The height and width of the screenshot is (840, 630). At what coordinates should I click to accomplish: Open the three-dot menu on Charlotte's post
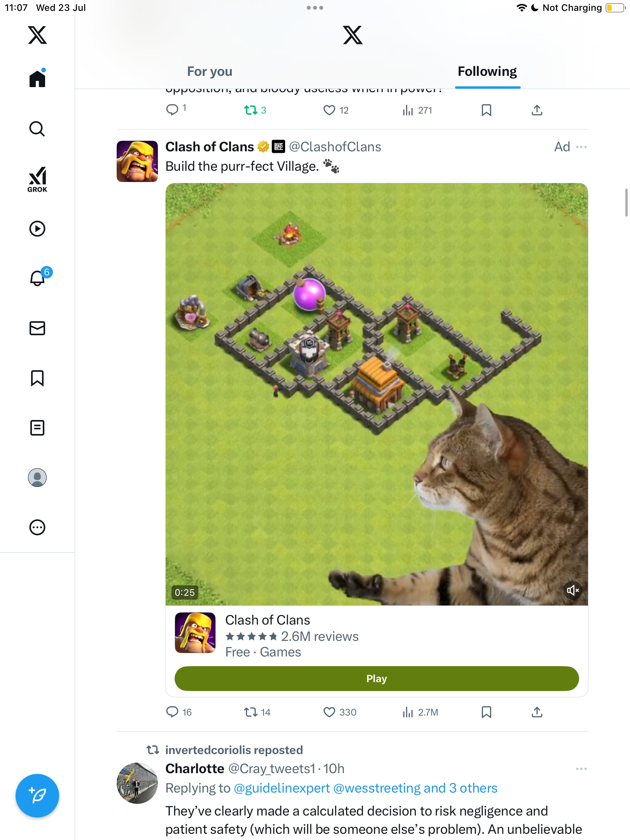[581, 769]
